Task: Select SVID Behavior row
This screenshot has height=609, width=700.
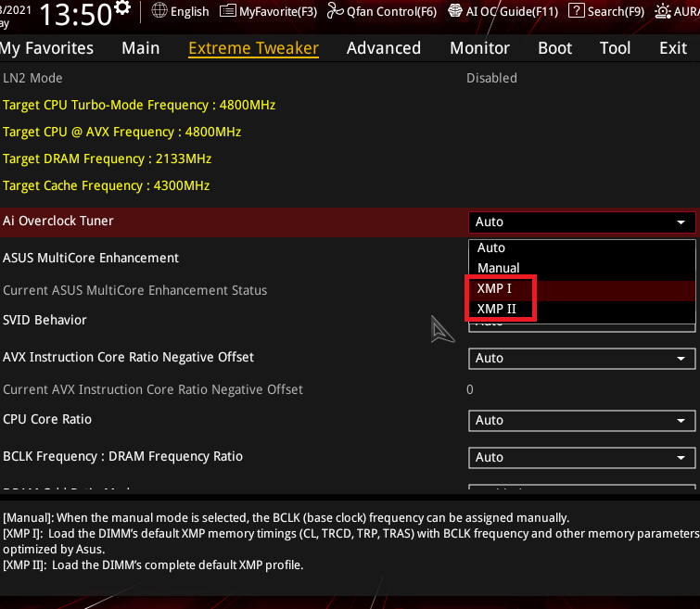Action: tap(45, 320)
